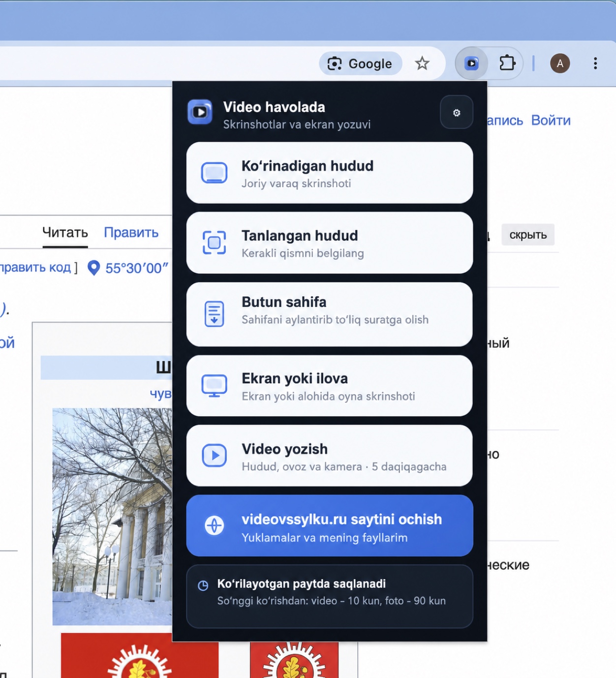Click the Video havolada logo icon
616x678 pixels.
pos(200,112)
